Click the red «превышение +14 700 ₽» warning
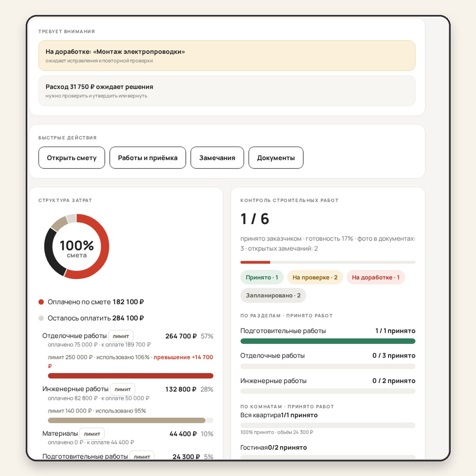 [x=183, y=357]
